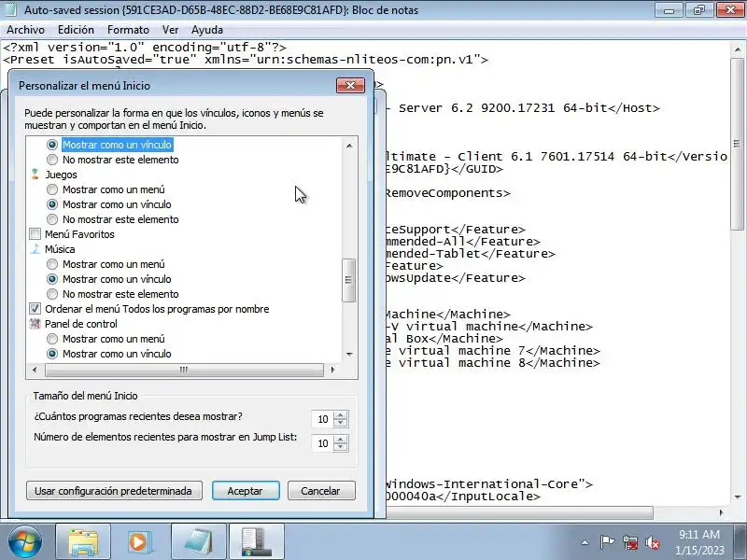Click Notepad vertical scroll down arrow

tap(738, 497)
